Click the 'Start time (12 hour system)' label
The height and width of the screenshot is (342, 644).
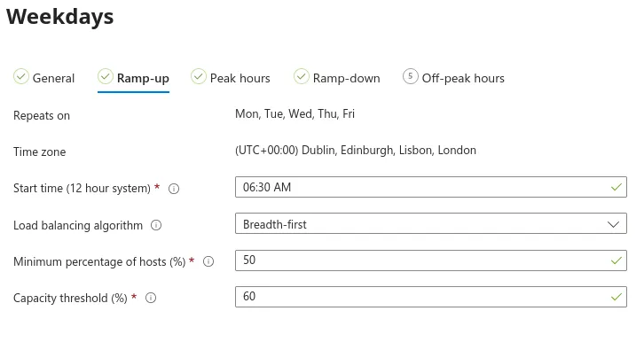click(82, 188)
